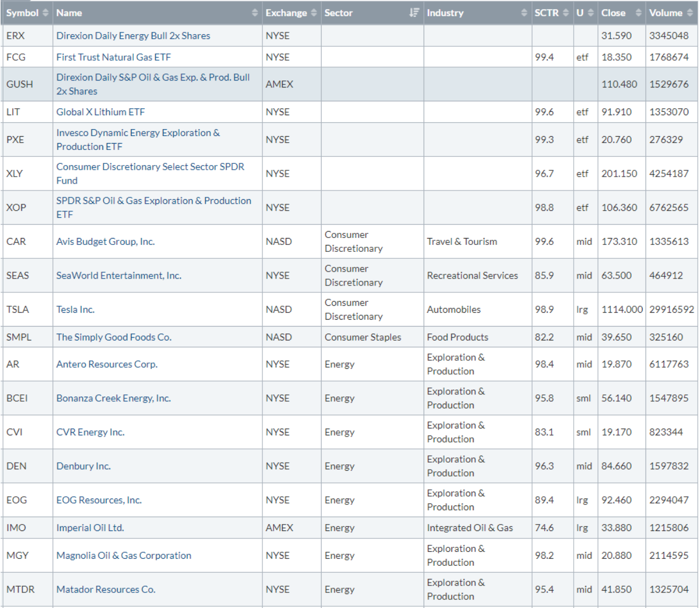Select the GUSH highlighted row symbol

point(20,84)
